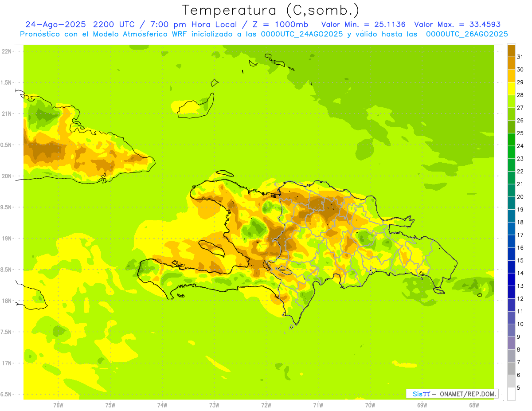This screenshot has height=411, width=532.
Task: Click the '8.5N' latitude label
Action: point(7,270)
